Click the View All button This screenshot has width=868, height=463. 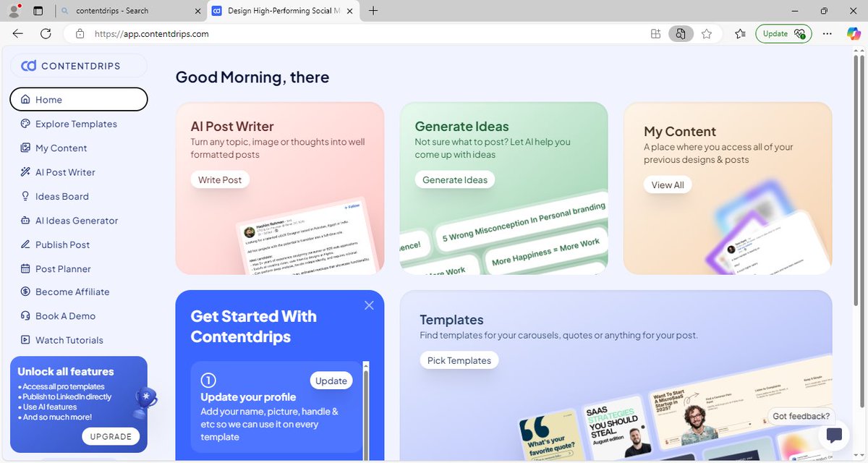668,184
